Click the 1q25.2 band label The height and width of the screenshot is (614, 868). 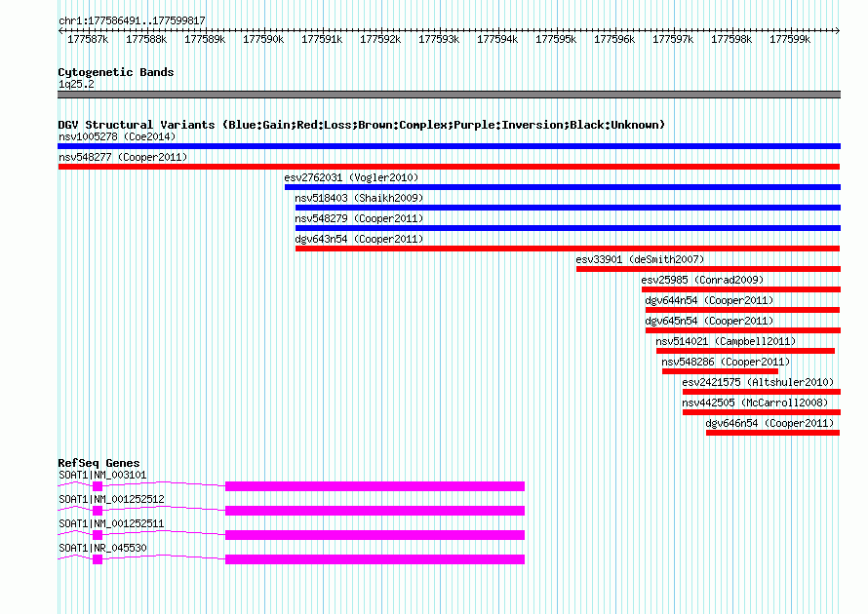coord(76,84)
